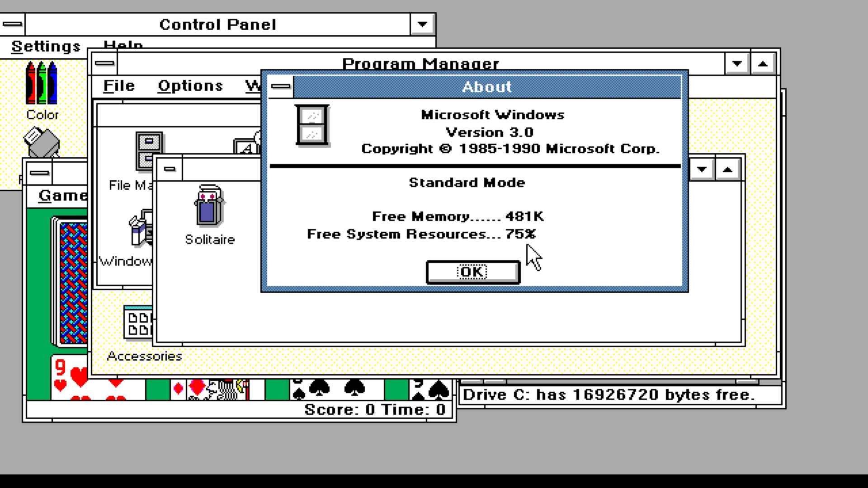Open the File menu in Program Manager

click(x=119, y=86)
